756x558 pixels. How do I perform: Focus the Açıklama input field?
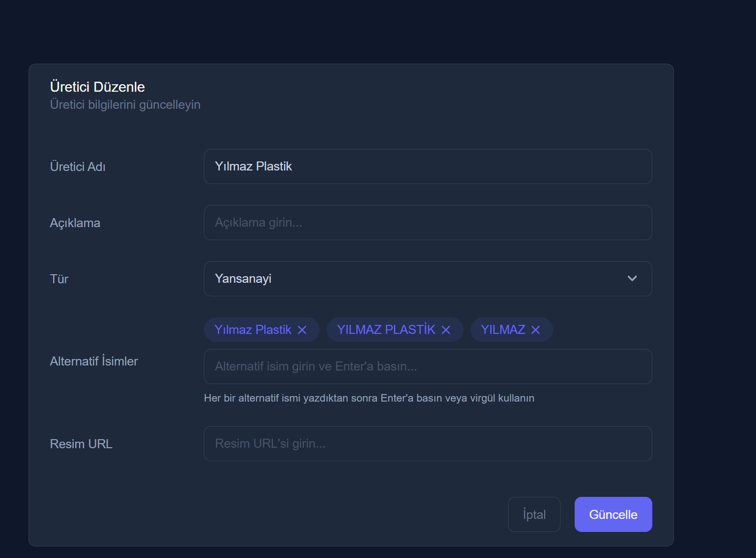click(x=428, y=222)
